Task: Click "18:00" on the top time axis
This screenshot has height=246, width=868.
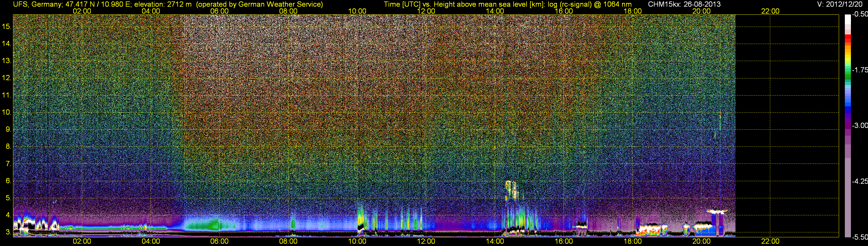Action: click(632, 11)
